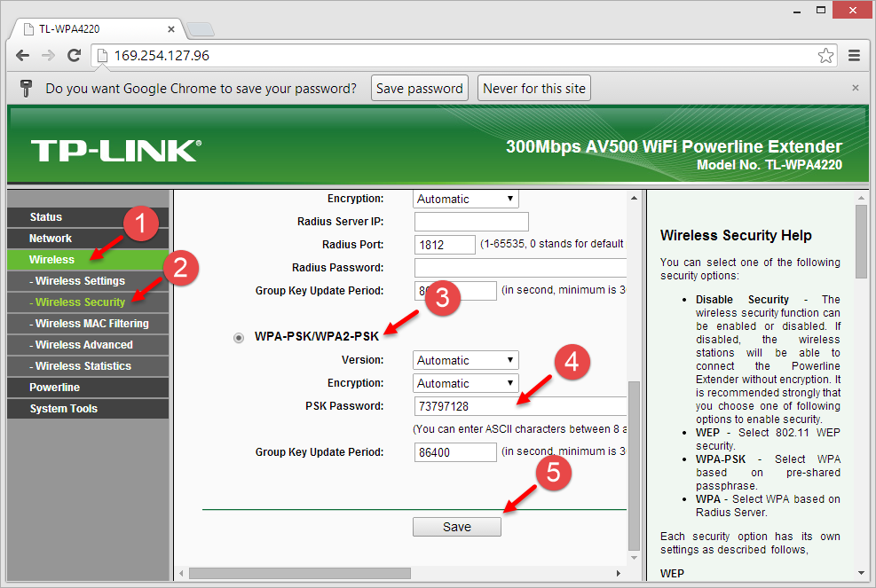Open the Version dropdown under WPA-PSK/WPA2-PSK

tap(465, 360)
